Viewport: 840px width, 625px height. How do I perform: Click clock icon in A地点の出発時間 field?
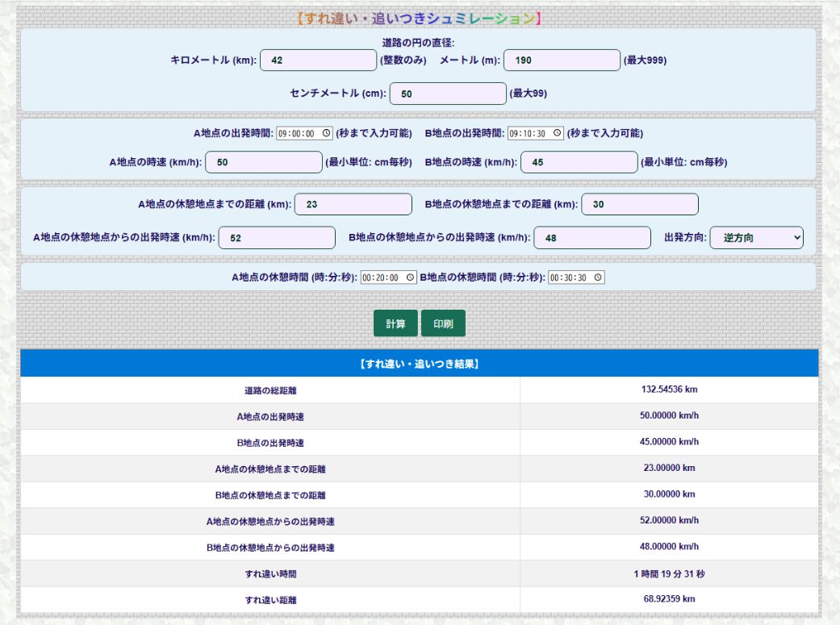pyautogui.click(x=326, y=134)
